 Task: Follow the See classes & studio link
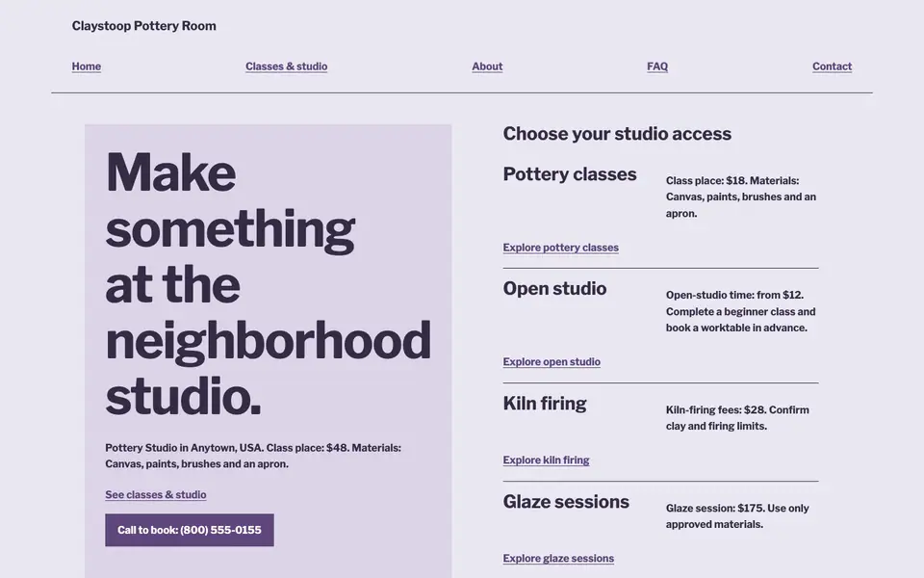pos(156,495)
